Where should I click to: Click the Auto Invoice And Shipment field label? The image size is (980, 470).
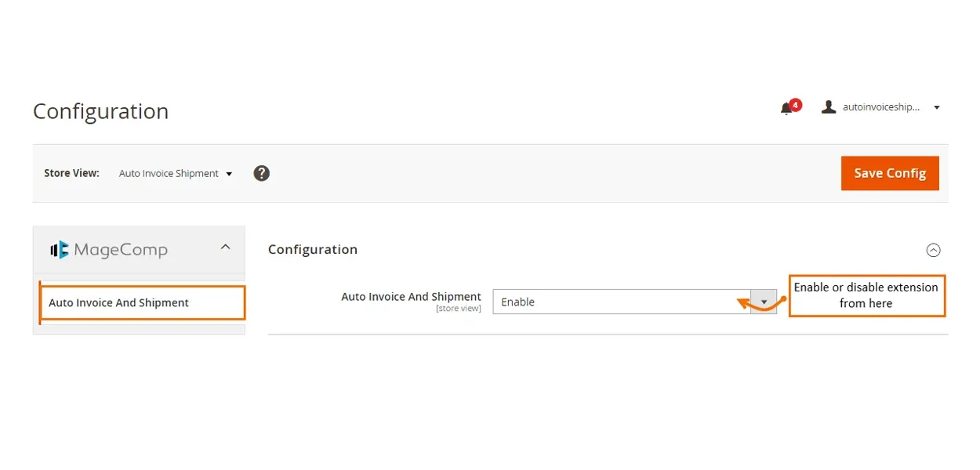[x=411, y=297]
